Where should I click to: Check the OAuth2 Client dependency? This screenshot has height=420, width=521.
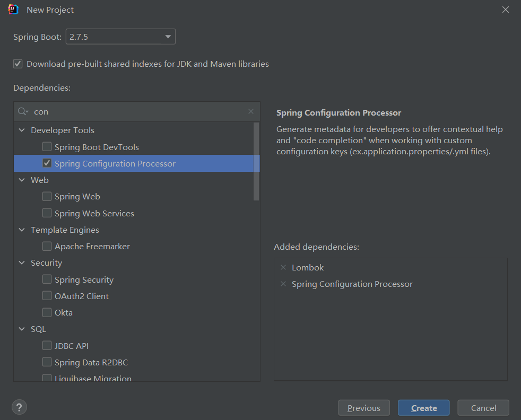point(47,296)
